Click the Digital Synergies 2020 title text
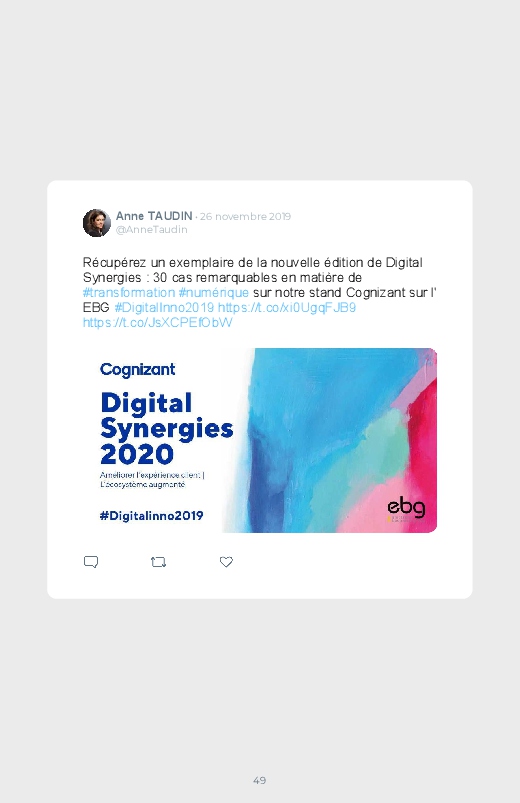 click(167, 428)
